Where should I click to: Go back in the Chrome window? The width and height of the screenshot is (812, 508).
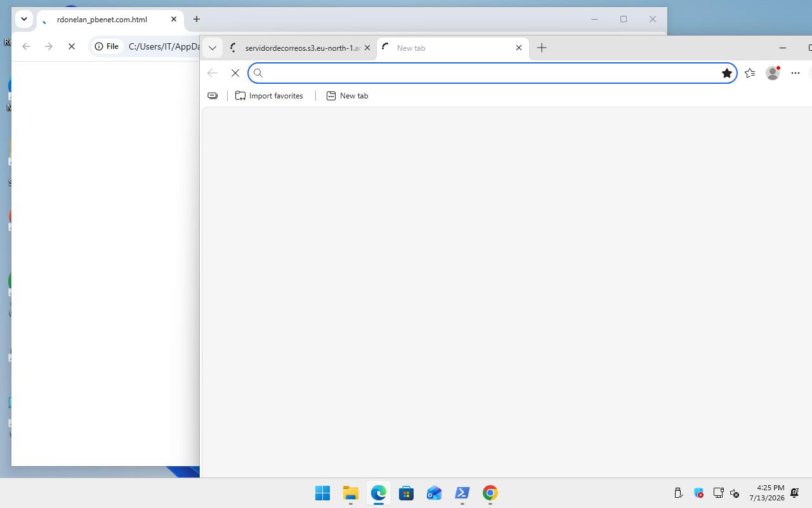pyautogui.click(x=26, y=46)
